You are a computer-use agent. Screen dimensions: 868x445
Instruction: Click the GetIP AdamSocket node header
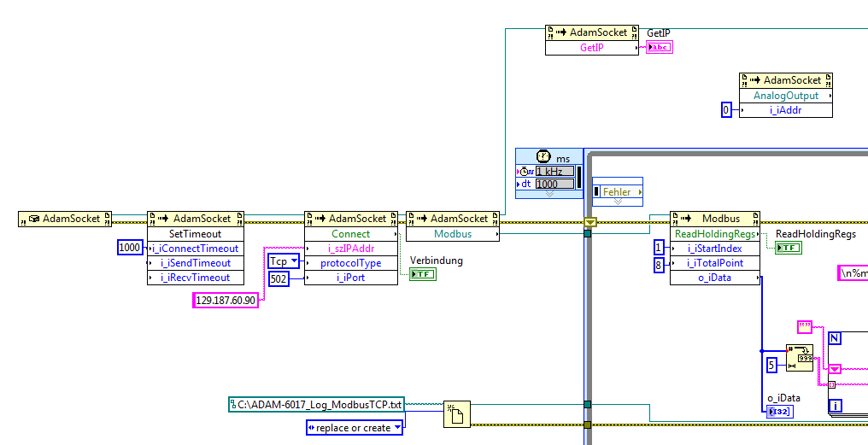592,32
